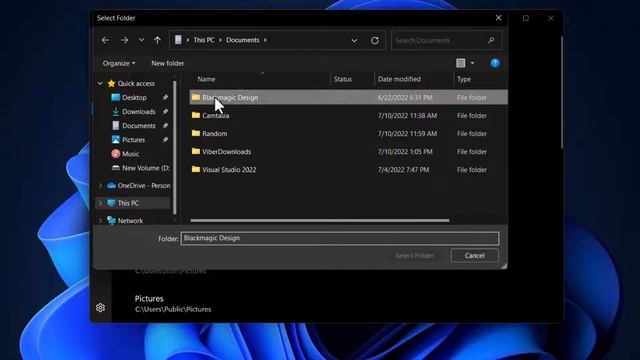640x360 pixels.
Task: Click the horizontal scrollbar in file list
Action: [320, 220]
